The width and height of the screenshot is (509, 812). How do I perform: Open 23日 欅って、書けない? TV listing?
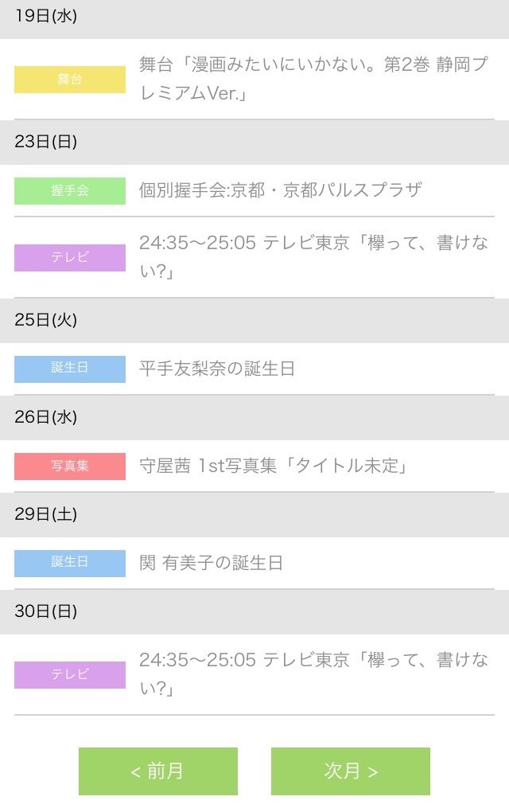[x=313, y=257]
